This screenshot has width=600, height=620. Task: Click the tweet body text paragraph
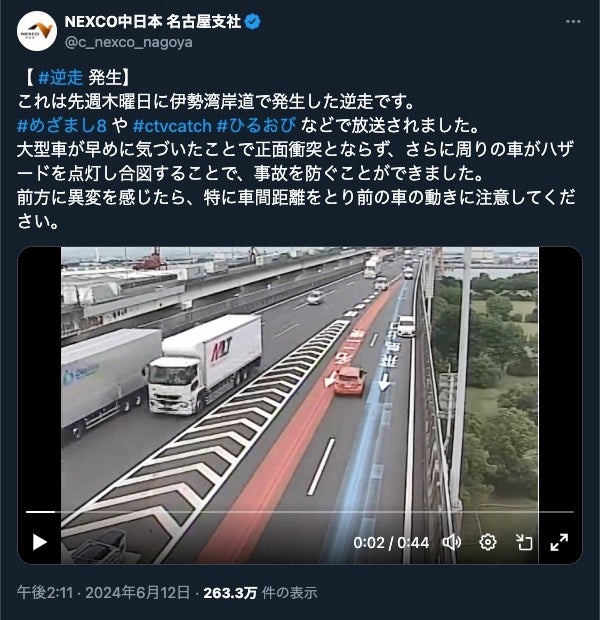click(296, 149)
